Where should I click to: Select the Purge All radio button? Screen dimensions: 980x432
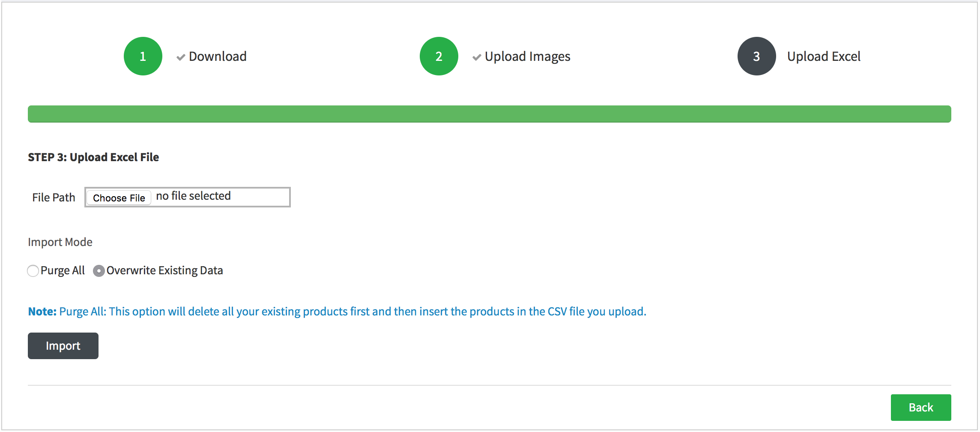[x=33, y=271]
